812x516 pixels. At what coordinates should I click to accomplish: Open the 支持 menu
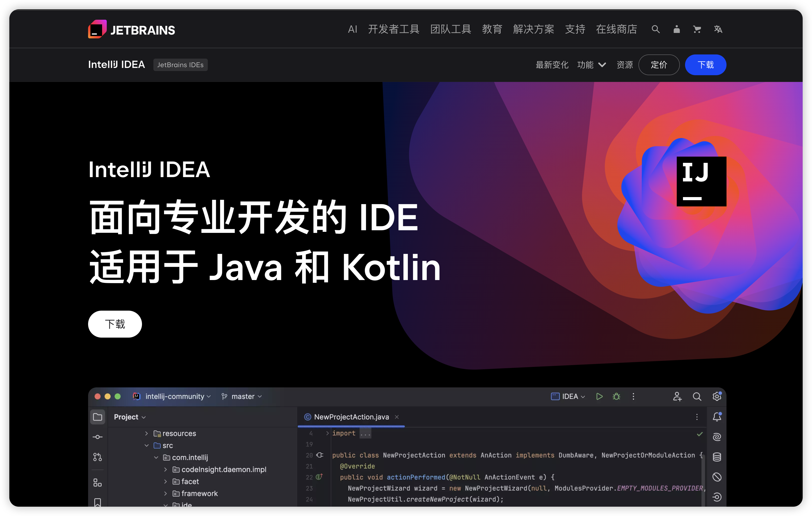tap(575, 29)
